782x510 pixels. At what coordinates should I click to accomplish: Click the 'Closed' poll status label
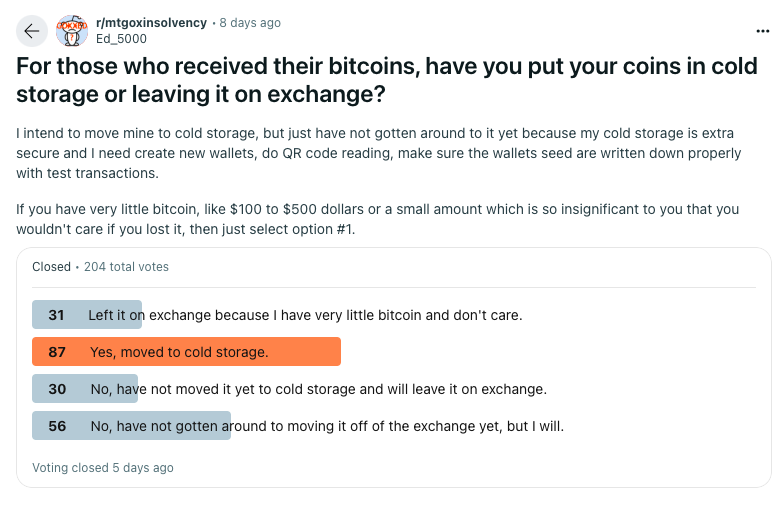pyautogui.click(x=51, y=267)
